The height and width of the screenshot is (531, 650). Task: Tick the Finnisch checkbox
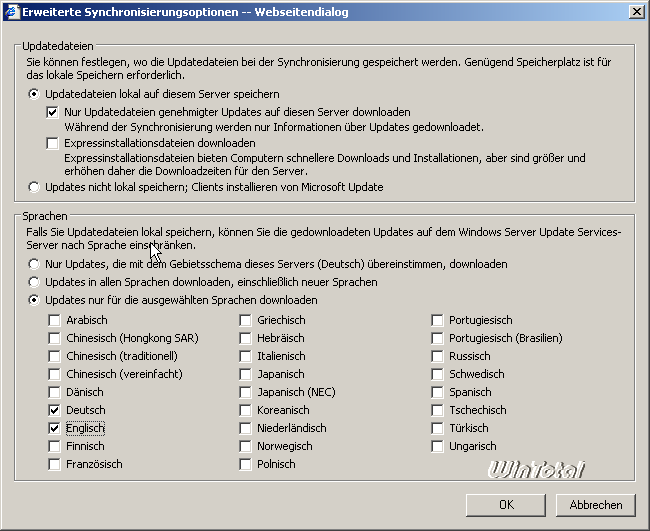coord(54,446)
